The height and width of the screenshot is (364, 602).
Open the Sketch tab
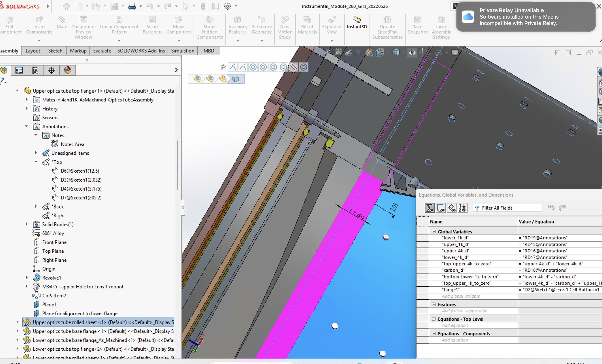tap(55, 51)
